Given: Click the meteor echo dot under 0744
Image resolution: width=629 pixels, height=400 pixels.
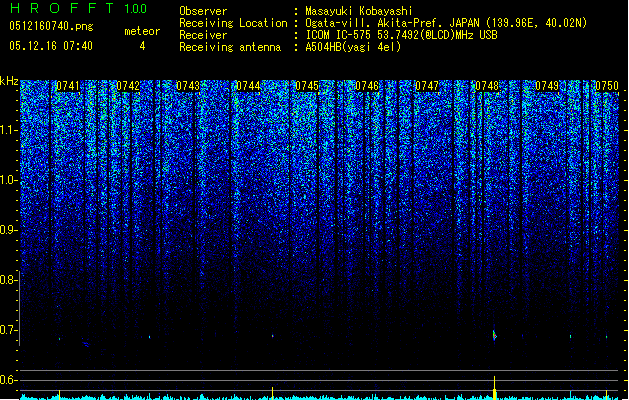Looking at the screenshot, I should (273, 336).
